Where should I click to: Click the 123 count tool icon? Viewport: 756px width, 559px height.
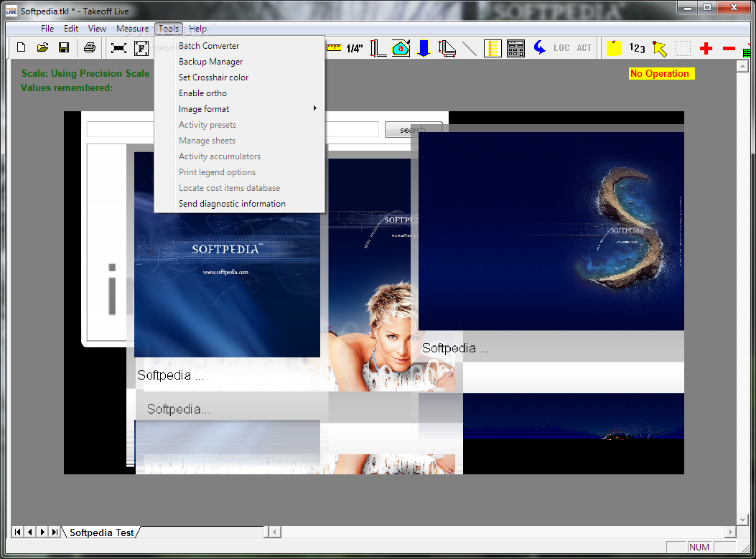[637, 47]
